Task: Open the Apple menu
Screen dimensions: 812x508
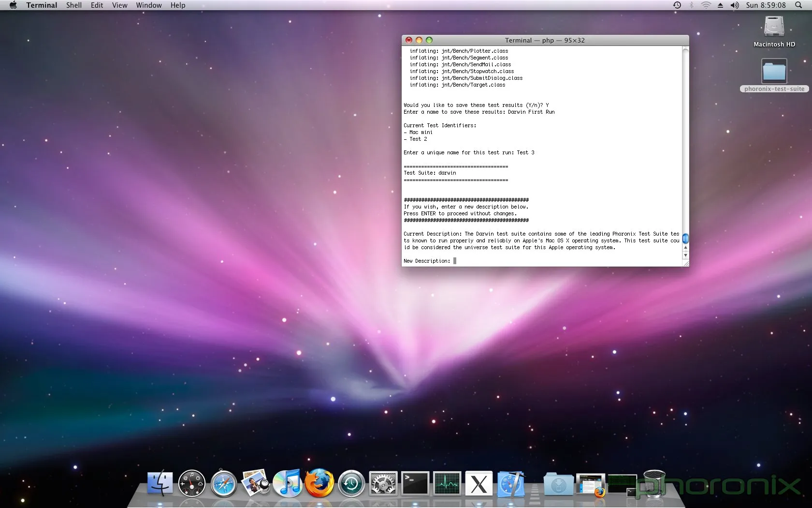Action: click(13, 5)
